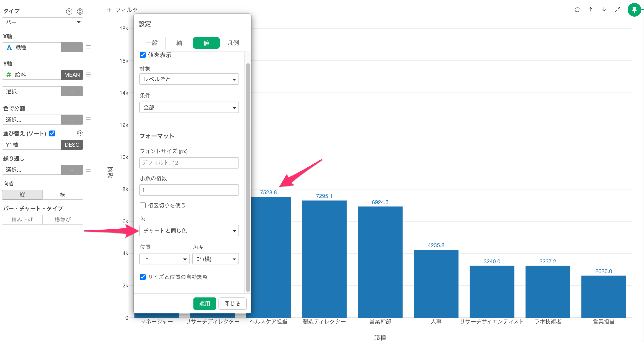Viewport: 644px width, 343px height.
Task: Switch to the 凡例 tab
Action: [x=233, y=43]
